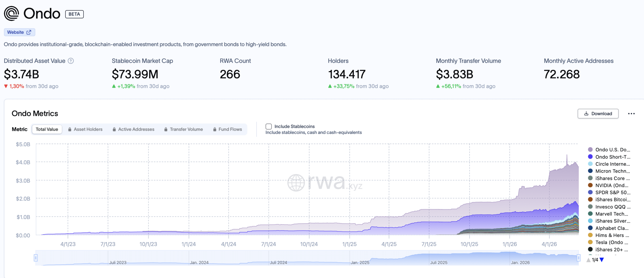
Task: Click the Download button
Action: [598, 114]
